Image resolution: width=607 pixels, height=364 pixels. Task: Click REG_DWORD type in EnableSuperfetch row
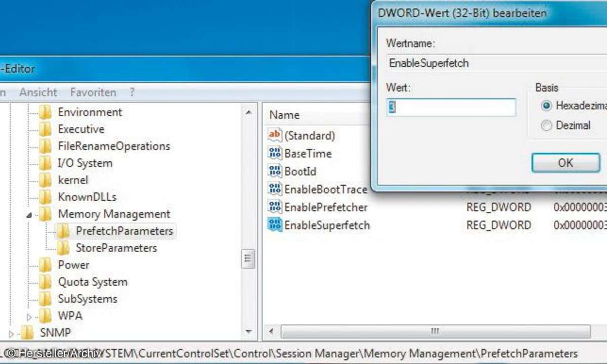(x=499, y=225)
